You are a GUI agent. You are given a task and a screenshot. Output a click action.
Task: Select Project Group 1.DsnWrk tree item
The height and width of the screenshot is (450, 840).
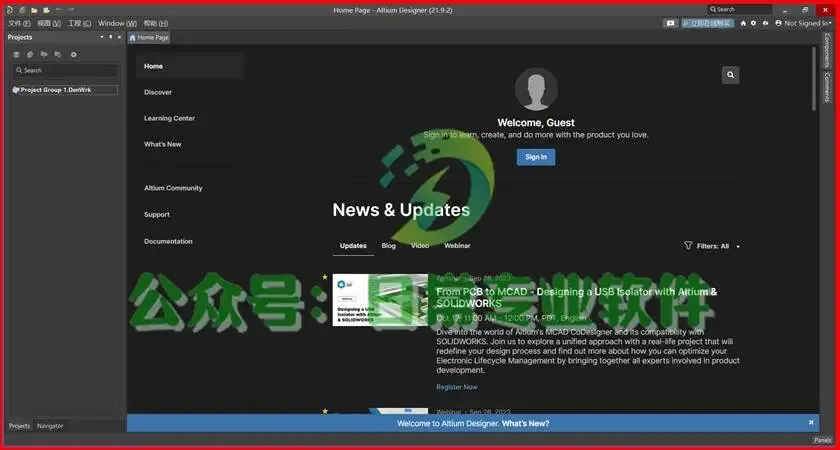(65, 90)
